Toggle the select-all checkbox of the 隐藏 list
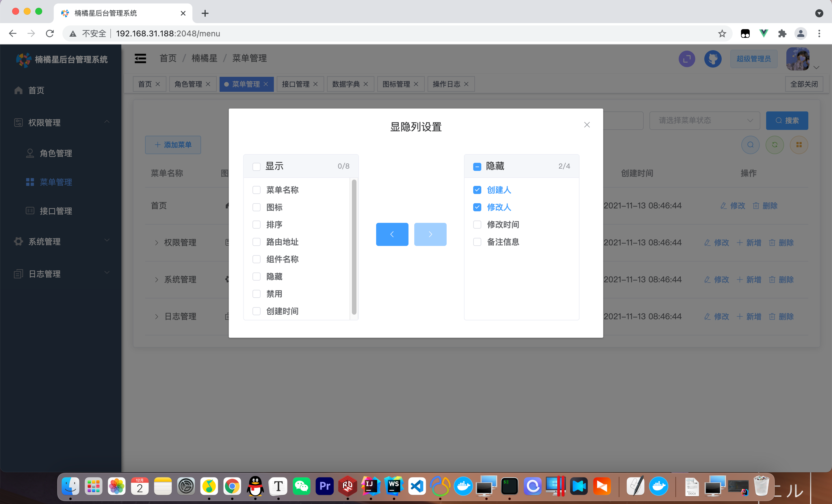Screen dimensions: 832x504 click(x=477, y=166)
